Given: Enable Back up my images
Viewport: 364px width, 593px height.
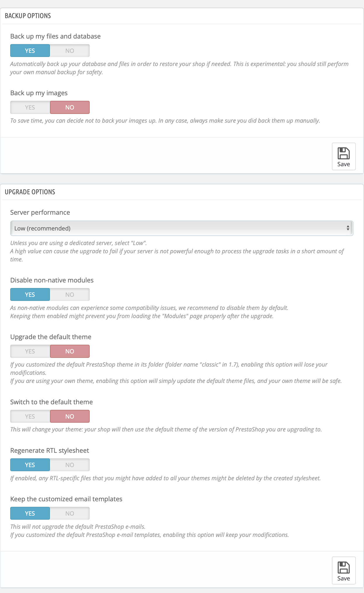Looking at the screenshot, I should [30, 107].
